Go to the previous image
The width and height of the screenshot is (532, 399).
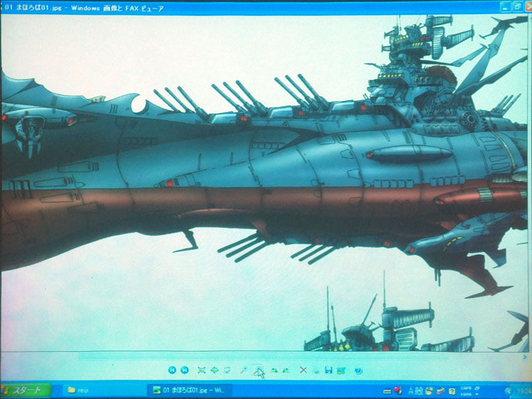coord(172,370)
